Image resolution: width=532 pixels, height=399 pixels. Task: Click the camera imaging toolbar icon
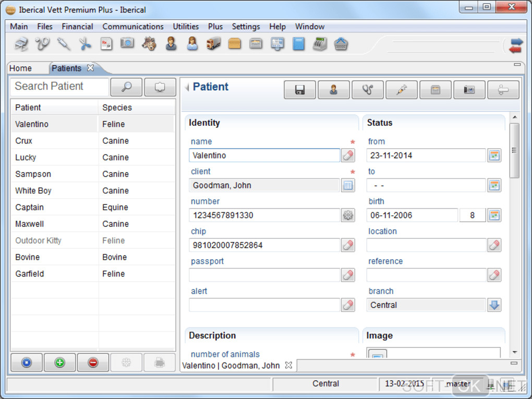[127, 43]
